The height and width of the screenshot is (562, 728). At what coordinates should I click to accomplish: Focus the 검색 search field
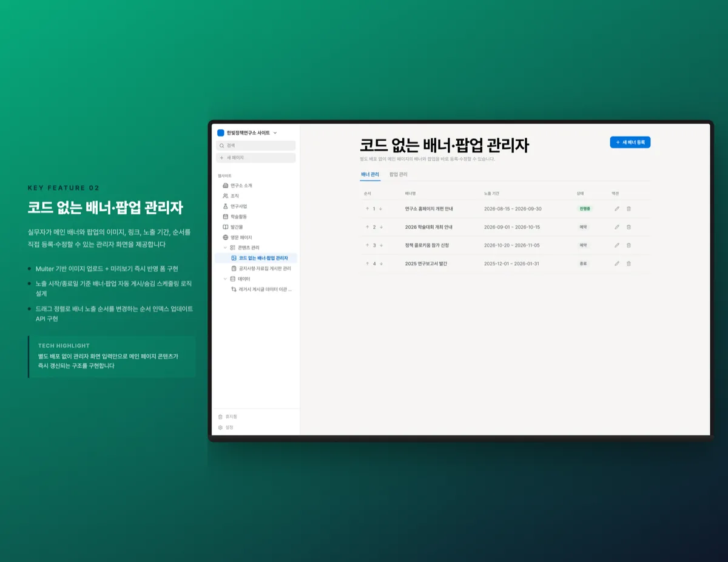tap(255, 146)
